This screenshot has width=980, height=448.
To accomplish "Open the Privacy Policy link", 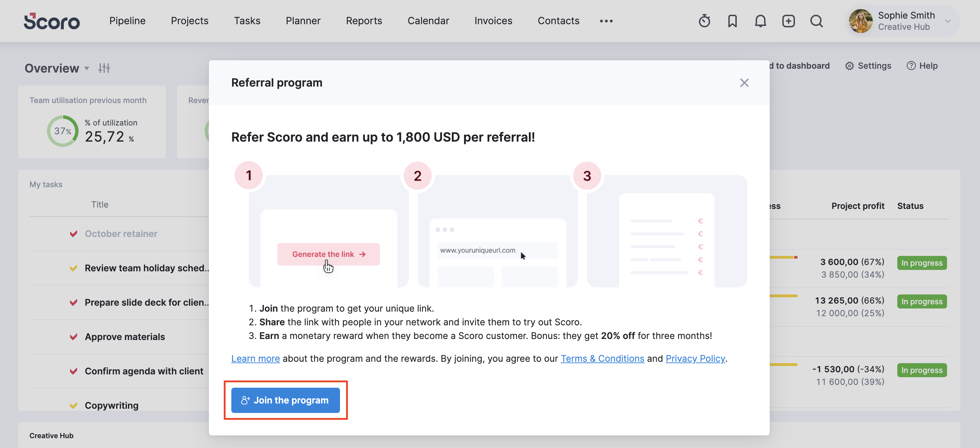I will pyautogui.click(x=695, y=359).
